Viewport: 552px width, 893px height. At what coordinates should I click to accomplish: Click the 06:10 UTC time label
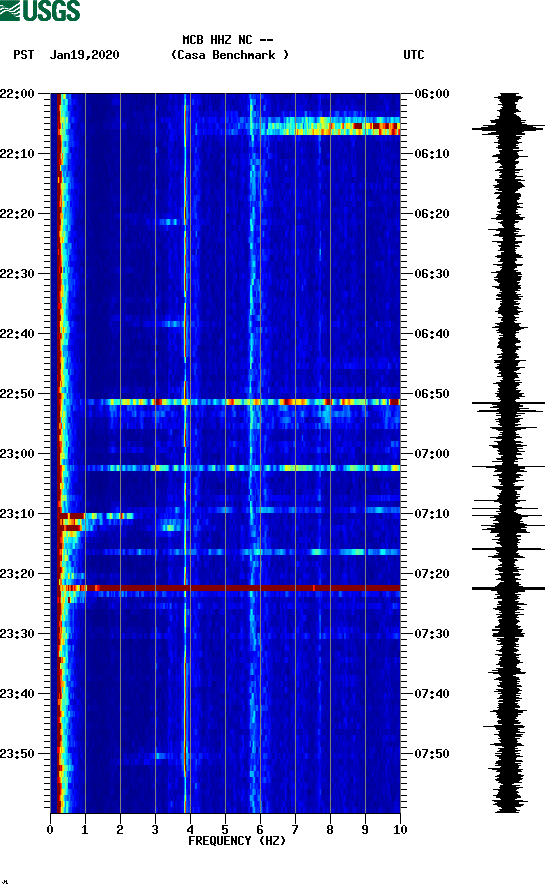432,154
